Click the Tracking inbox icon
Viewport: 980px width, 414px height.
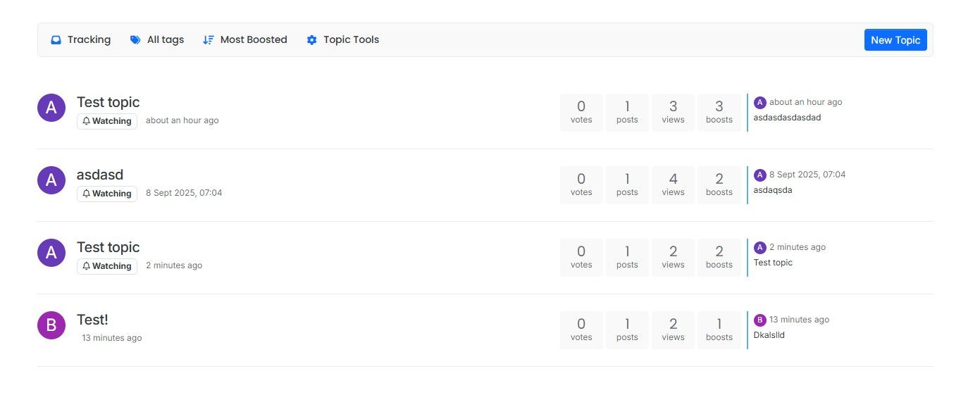[56, 40]
